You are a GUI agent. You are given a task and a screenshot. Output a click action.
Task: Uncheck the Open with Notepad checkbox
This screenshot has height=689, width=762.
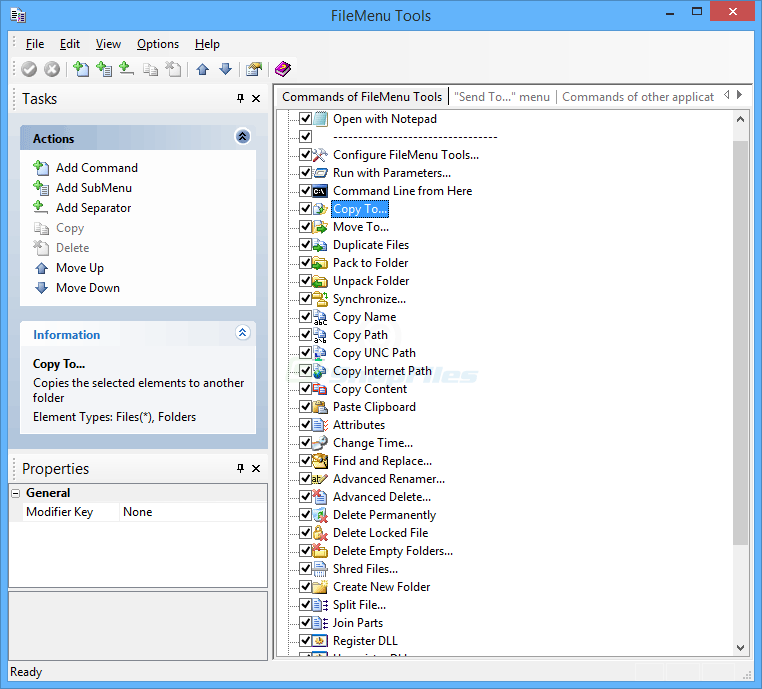point(306,119)
